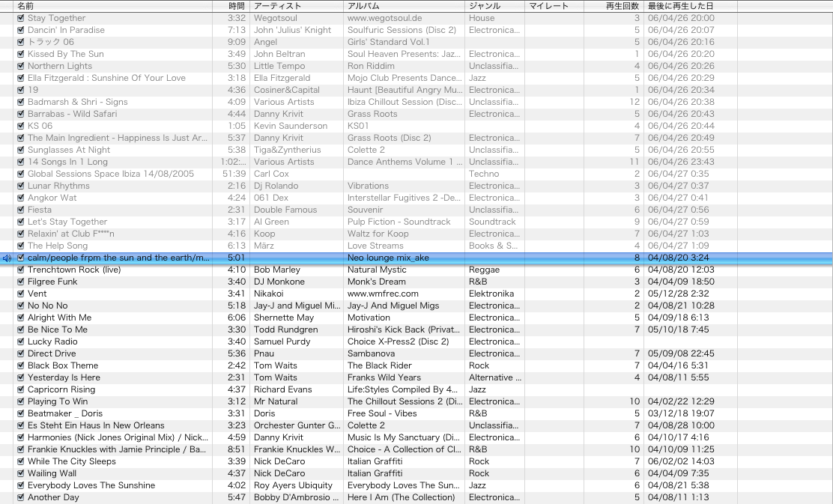Select Ella Fitzgerald : Sunshine Of Your Love

pyautogui.click(x=107, y=78)
